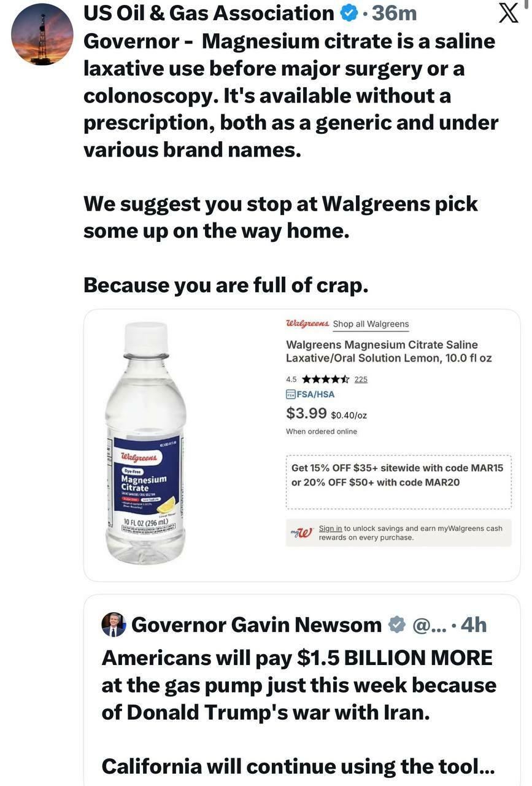532x786 pixels.
Task: Open the magnesium citrate bottle image
Action: click(145, 443)
